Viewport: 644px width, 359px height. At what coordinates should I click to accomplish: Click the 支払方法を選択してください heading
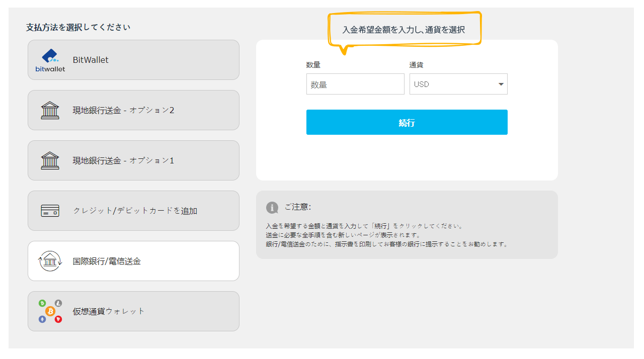pyautogui.click(x=78, y=27)
